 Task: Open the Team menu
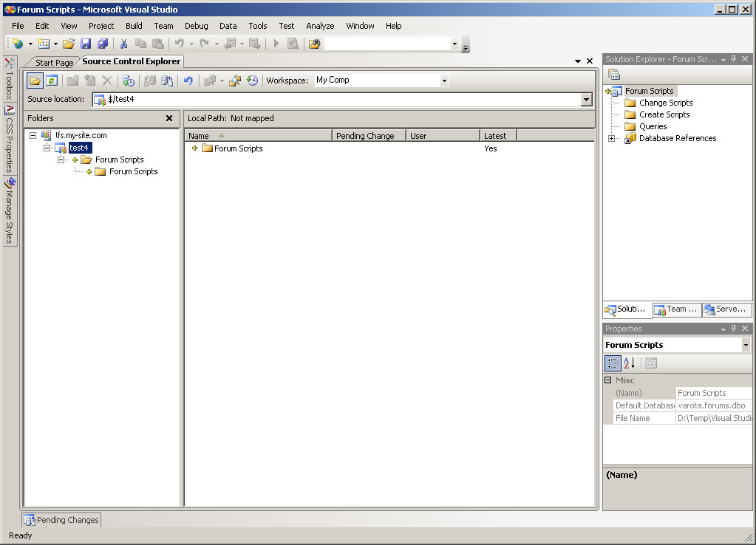163,26
